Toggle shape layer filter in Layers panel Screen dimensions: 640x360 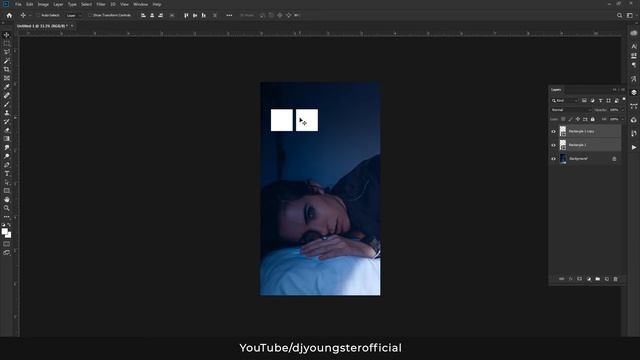[609, 100]
